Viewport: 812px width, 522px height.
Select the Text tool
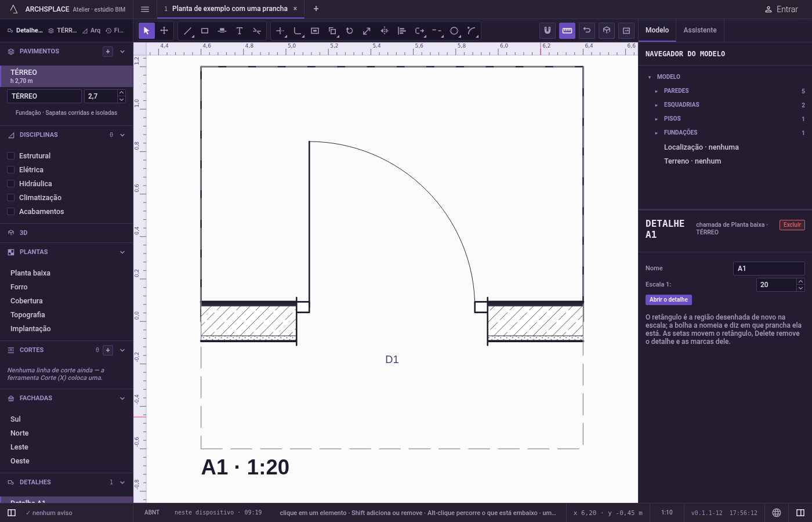[240, 31]
